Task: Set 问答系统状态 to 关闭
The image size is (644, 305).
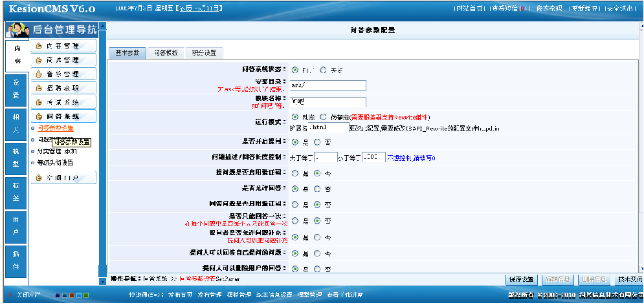Action: coord(323,70)
